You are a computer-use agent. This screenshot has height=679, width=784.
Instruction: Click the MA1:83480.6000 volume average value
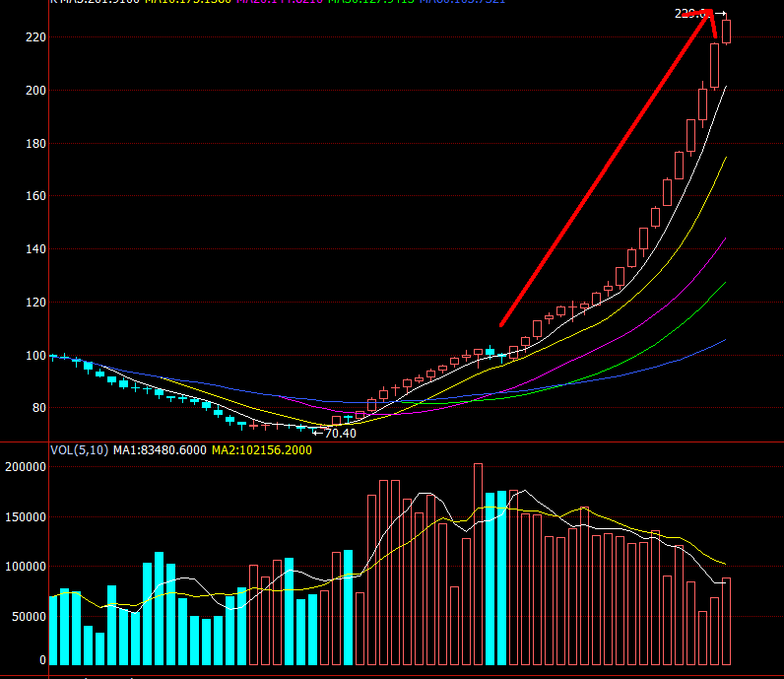(x=160, y=450)
